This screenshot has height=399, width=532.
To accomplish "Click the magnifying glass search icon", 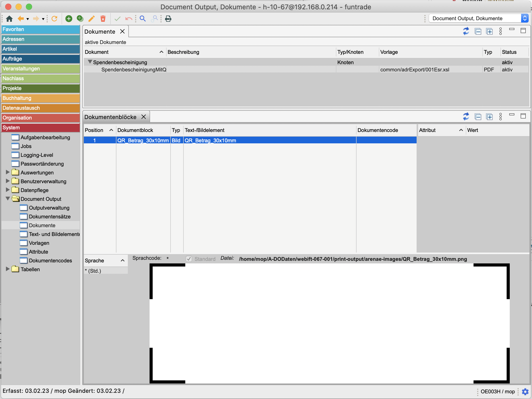I will pos(143,19).
